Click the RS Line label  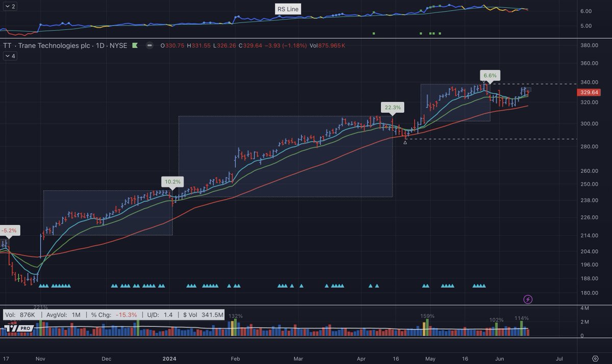coord(289,9)
